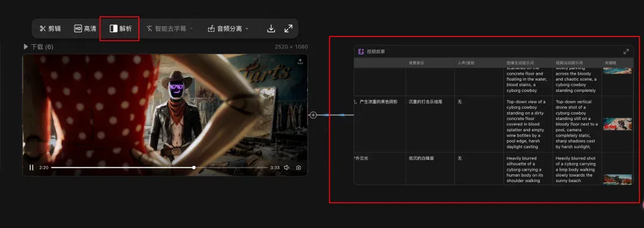Open keyframe thumbnail in the sunny beach row
Viewport: 644px width, 228px height.
[x=617, y=180]
